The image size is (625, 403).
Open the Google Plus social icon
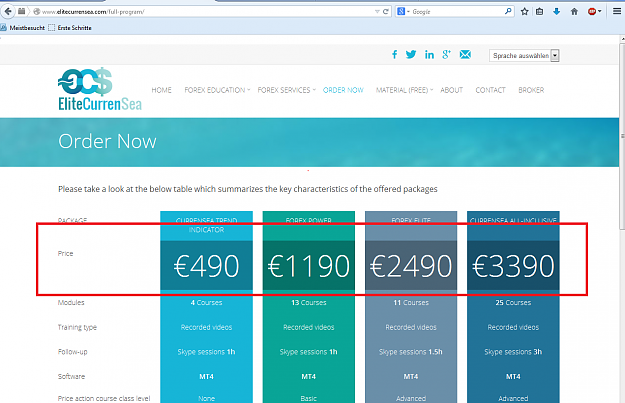click(446, 55)
